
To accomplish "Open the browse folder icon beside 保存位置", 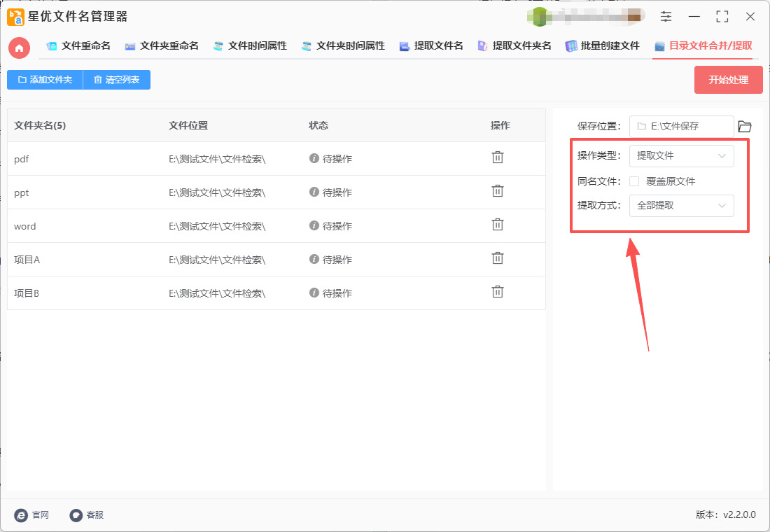I will 745,127.
